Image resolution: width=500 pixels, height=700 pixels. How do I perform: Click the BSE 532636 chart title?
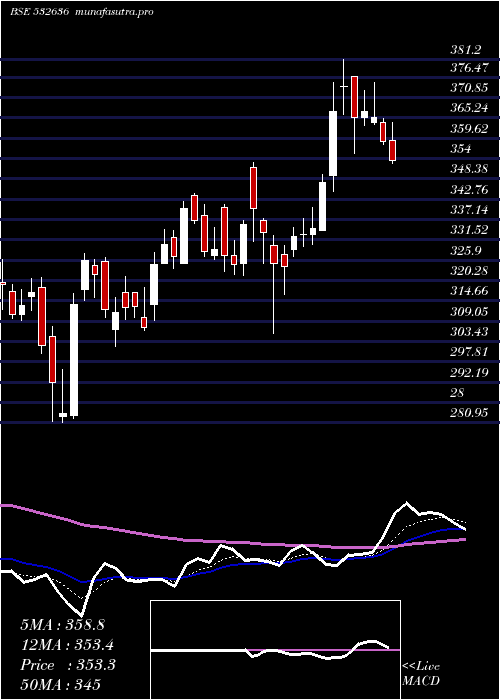click(x=39, y=12)
